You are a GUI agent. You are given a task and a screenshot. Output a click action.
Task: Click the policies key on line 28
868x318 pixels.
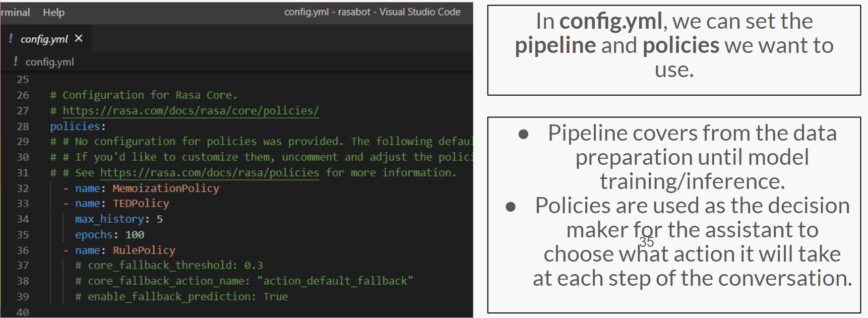(x=75, y=126)
